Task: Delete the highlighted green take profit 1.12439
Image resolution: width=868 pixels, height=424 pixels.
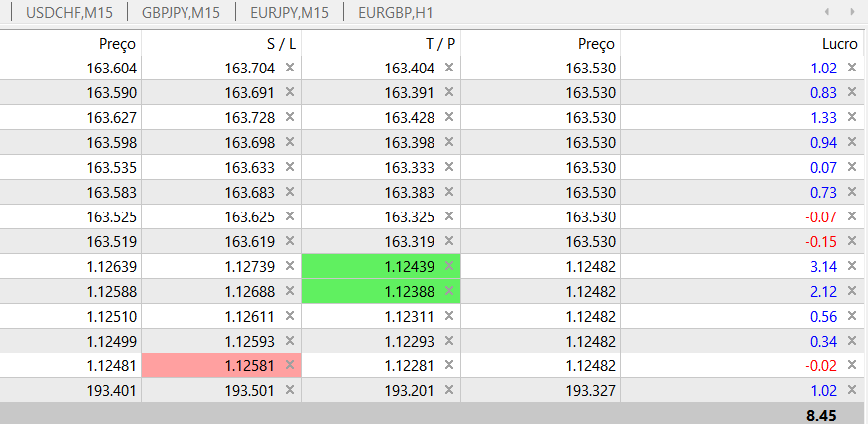Action: point(448,266)
